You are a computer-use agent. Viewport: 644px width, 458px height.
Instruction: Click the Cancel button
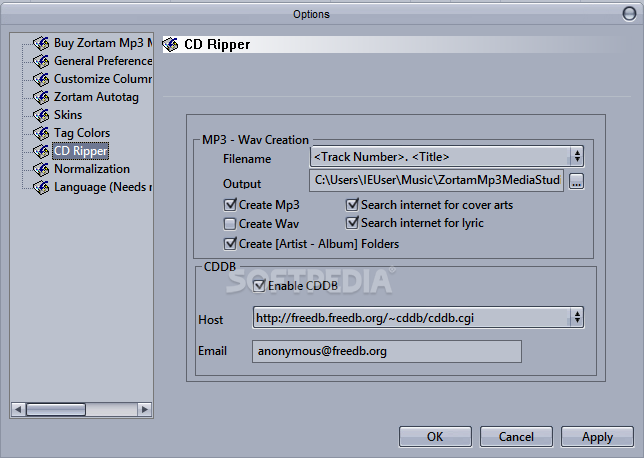[x=516, y=436]
